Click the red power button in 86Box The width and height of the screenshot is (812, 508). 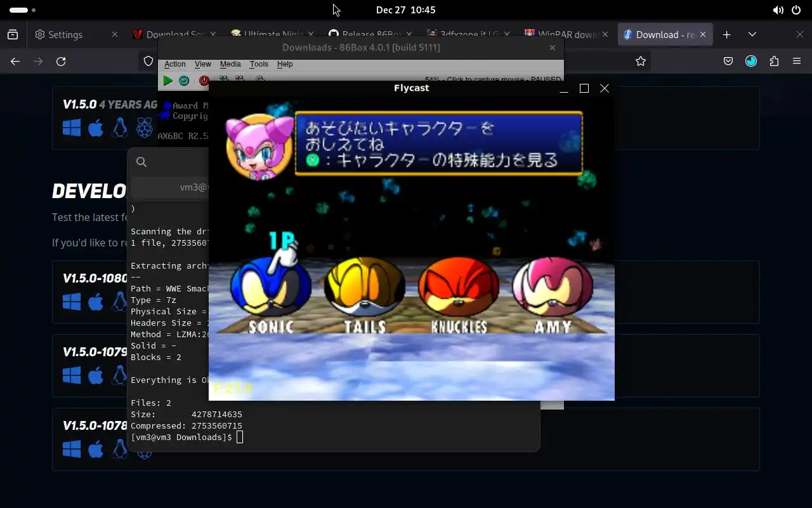204,81
